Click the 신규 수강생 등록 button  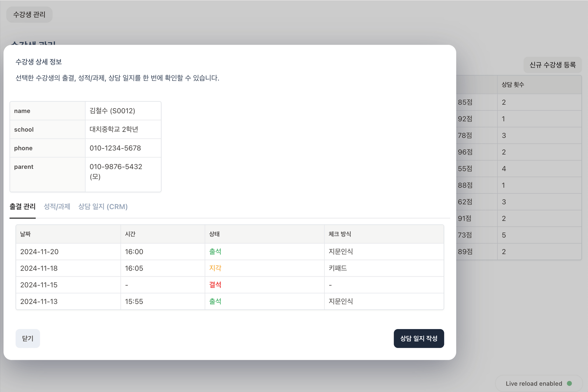(x=552, y=65)
